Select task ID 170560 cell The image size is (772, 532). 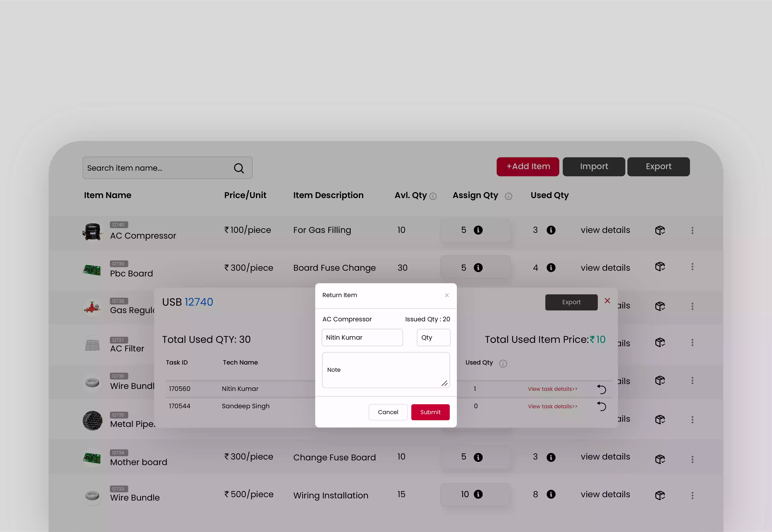point(180,389)
